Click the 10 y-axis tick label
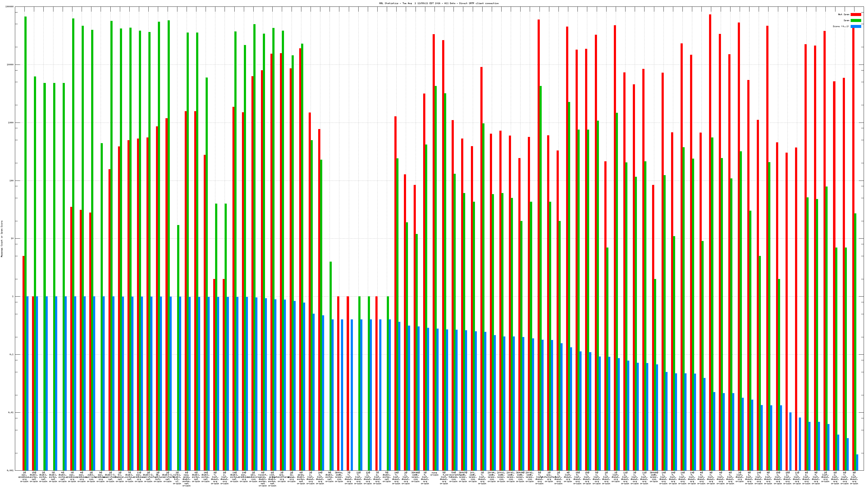 coord(12,239)
